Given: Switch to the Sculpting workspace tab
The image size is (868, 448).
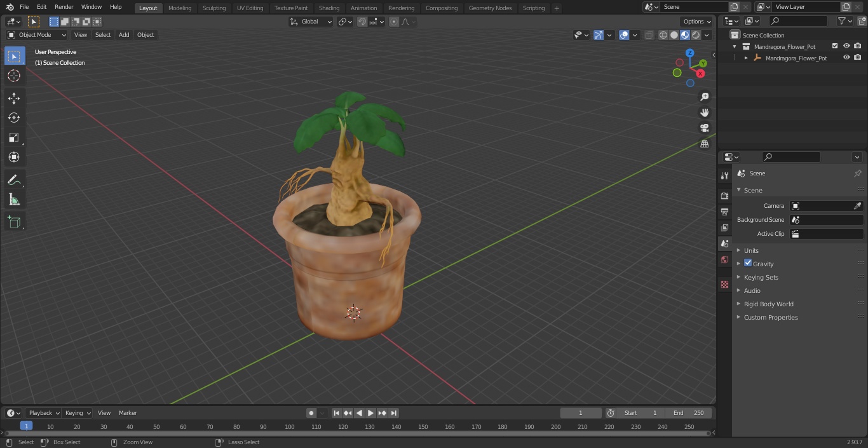Looking at the screenshot, I should (x=214, y=8).
